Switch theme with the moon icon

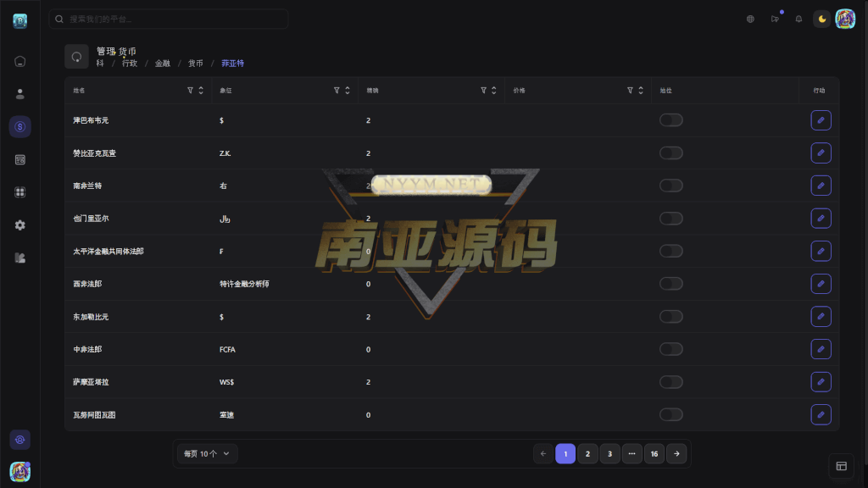821,19
